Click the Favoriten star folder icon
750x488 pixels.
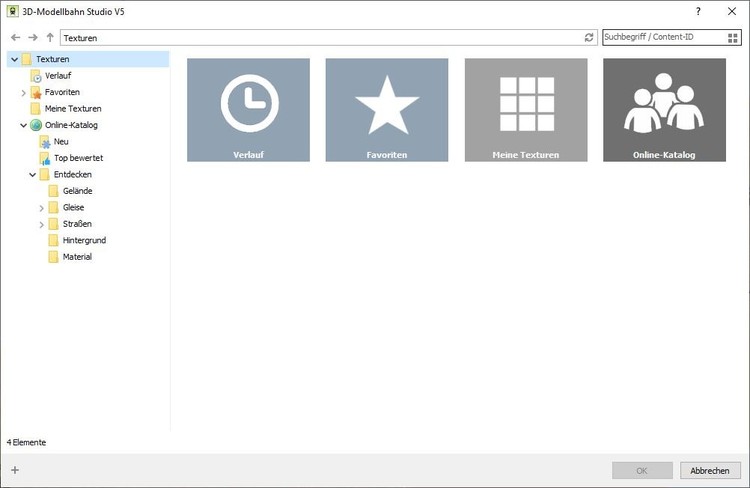click(x=36, y=92)
